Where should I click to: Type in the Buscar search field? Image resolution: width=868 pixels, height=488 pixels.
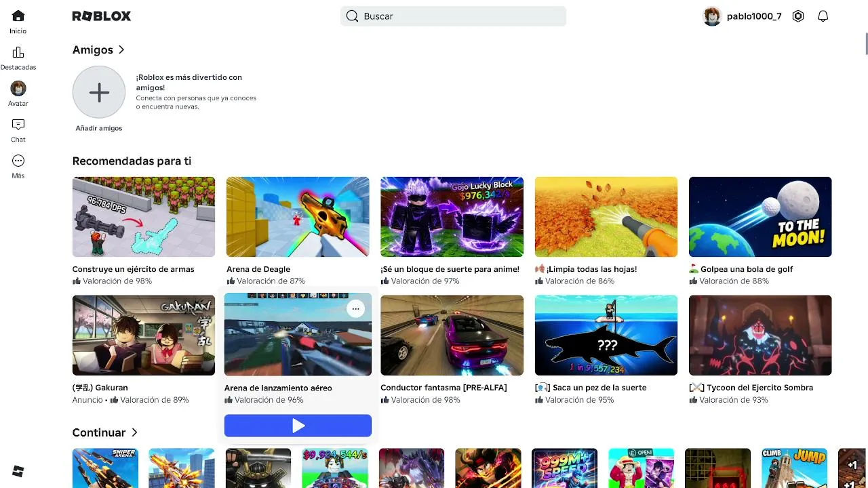tap(453, 16)
